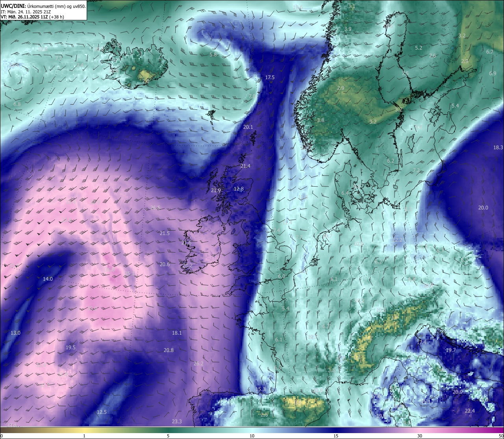Click the 20.6 value label
504x439 pixels.
(165, 265)
